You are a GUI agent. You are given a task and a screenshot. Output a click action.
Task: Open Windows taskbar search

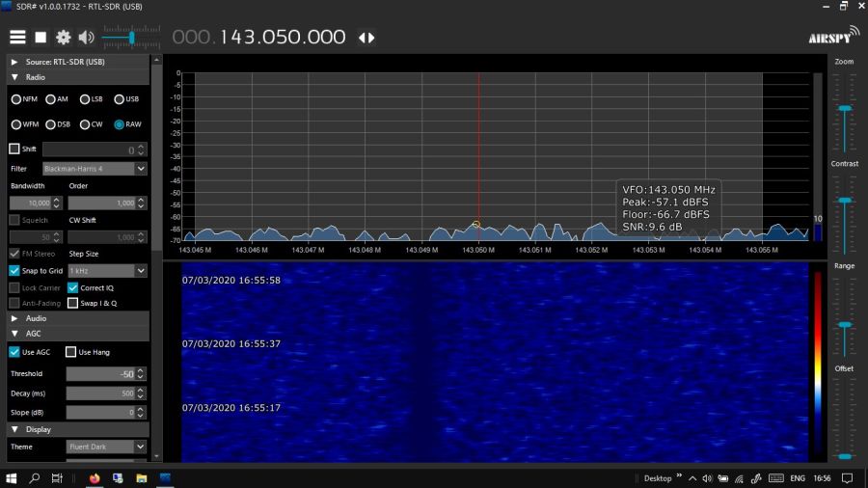tap(35, 478)
